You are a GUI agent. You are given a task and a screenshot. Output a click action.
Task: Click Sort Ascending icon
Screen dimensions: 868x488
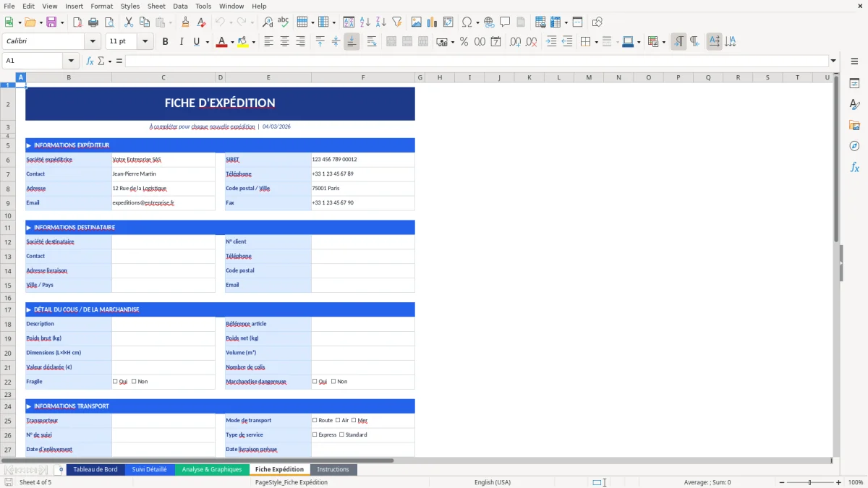point(365,22)
